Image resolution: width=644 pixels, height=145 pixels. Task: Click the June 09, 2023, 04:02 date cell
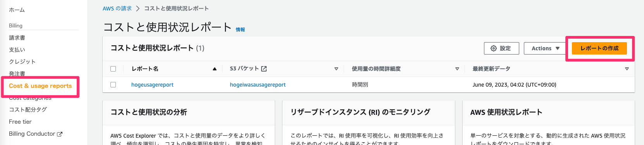514,85
